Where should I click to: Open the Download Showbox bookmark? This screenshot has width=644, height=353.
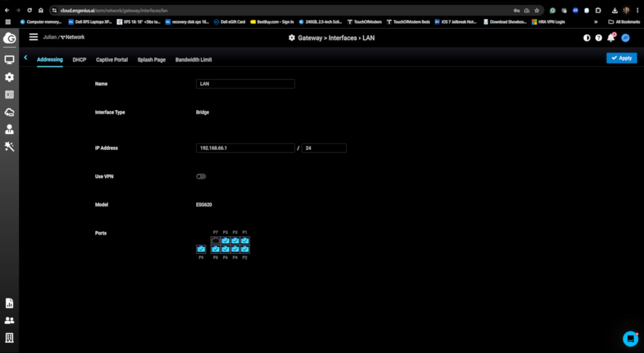point(504,22)
